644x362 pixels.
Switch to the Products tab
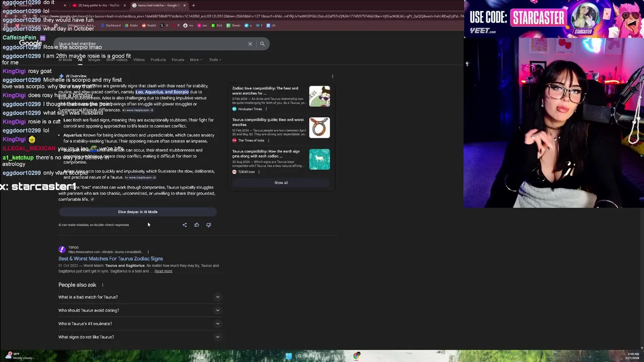click(x=158, y=60)
